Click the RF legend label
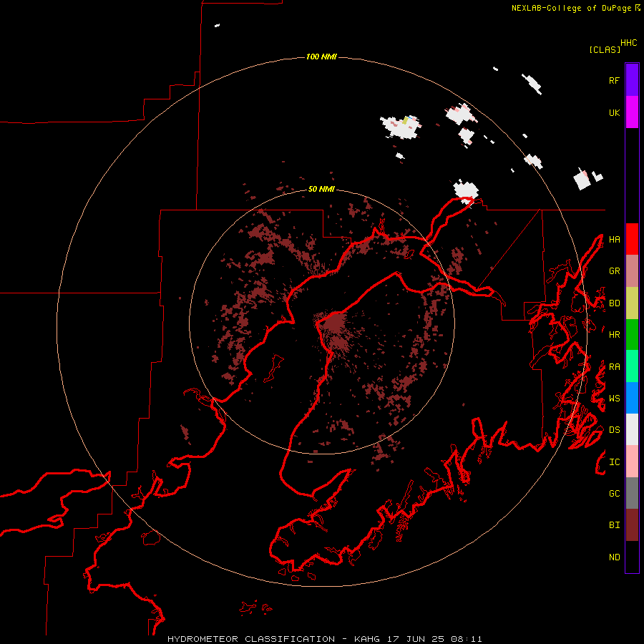The width and height of the screenshot is (644, 644). click(614, 80)
